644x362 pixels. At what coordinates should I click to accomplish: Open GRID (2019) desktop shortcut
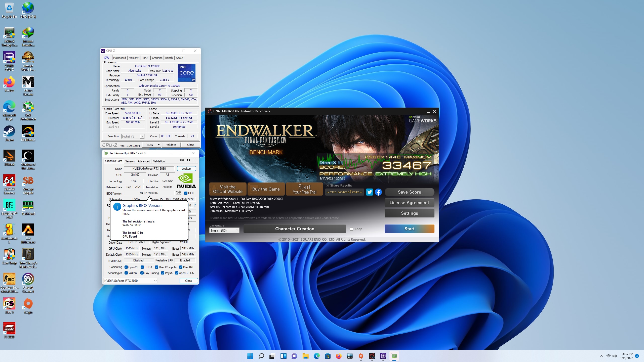pos(28,10)
